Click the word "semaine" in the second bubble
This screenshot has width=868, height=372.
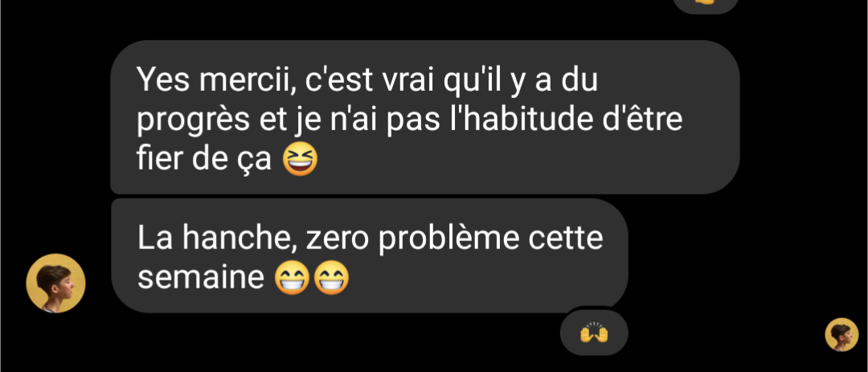pos(200,278)
